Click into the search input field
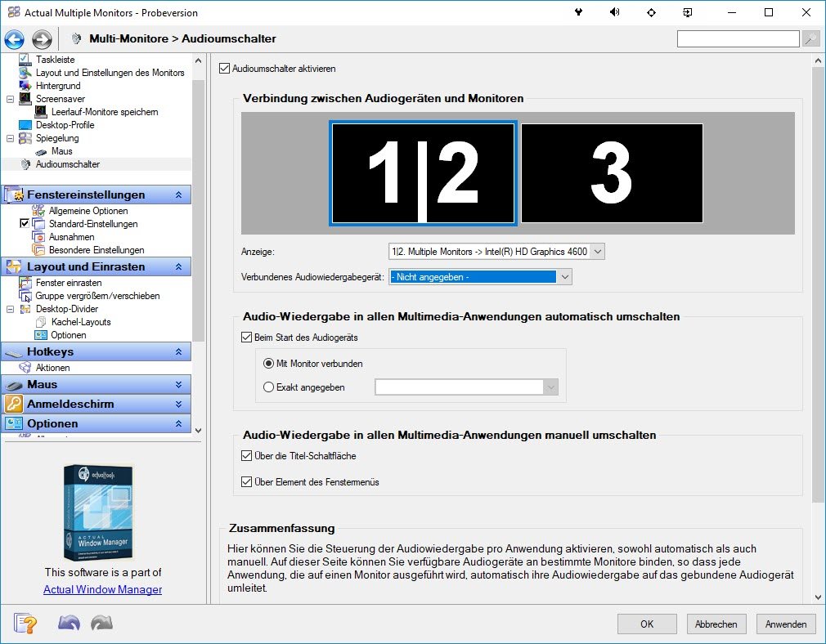 [738, 39]
